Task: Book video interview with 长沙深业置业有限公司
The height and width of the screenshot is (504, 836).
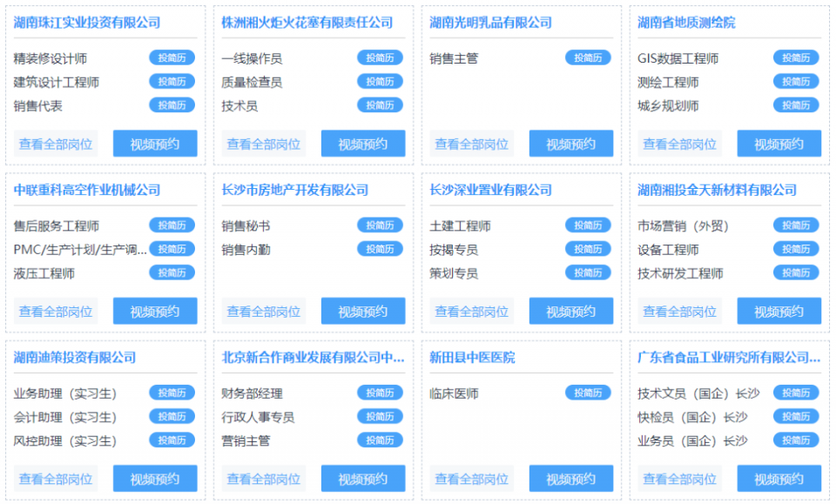Action: pyautogui.click(x=571, y=311)
